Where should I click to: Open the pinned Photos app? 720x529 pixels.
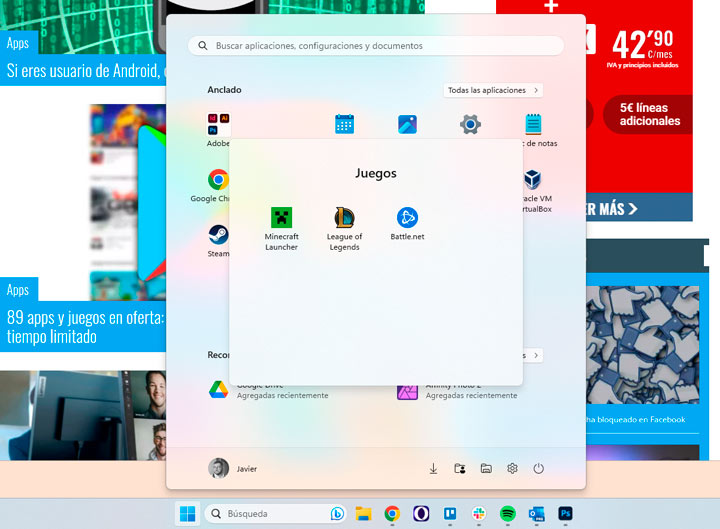[x=407, y=124]
